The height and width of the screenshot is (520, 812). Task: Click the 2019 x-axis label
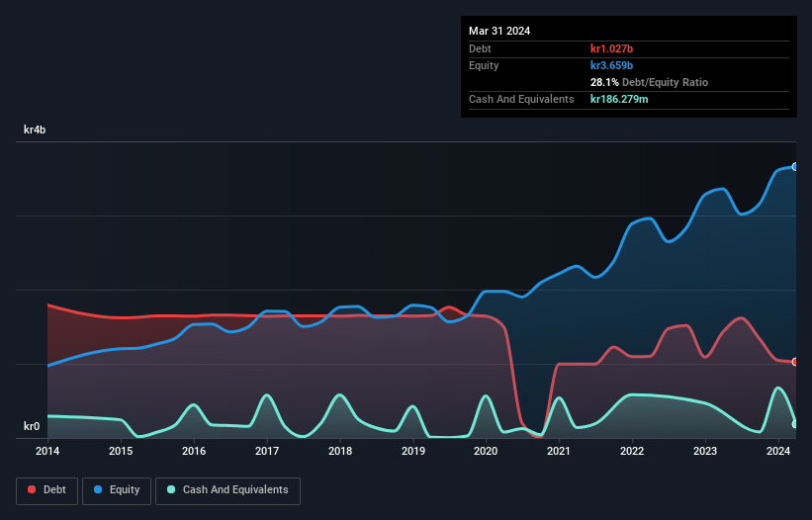point(413,451)
